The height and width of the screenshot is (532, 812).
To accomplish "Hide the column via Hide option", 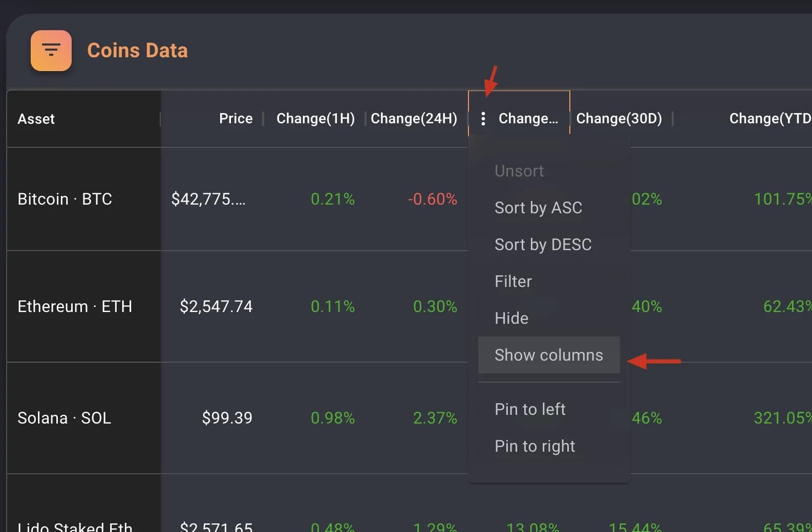I will [x=511, y=318].
